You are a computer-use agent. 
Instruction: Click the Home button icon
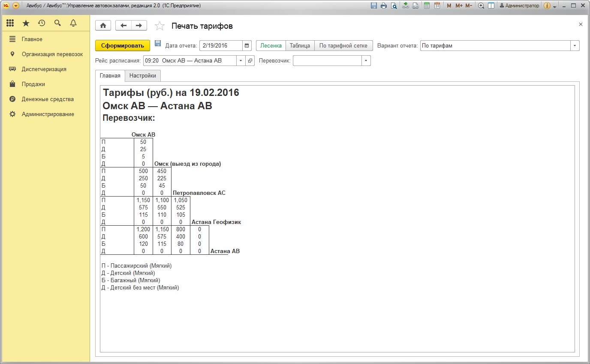tap(103, 26)
